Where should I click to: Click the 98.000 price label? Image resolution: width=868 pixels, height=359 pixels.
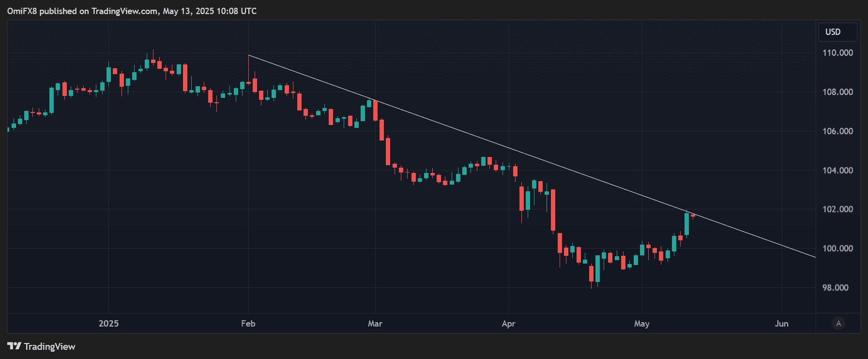(x=836, y=288)
